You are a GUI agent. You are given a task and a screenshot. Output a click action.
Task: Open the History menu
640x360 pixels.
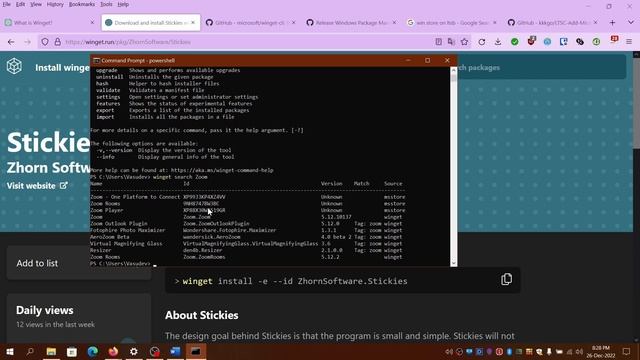pos(55,4)
